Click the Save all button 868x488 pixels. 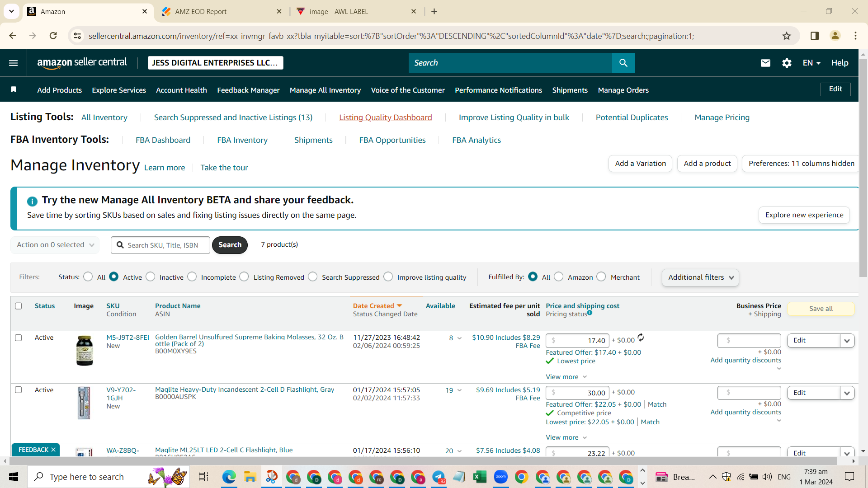tap(821, 309)
